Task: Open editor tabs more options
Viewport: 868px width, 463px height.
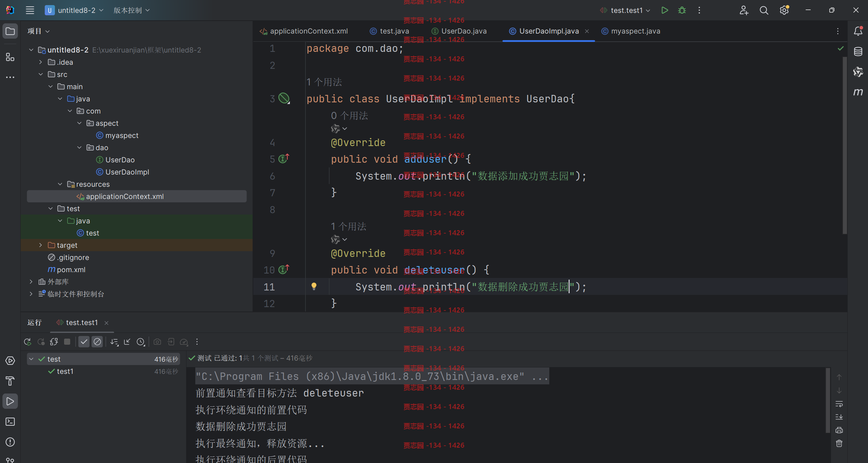Action: tap(838, 31)
